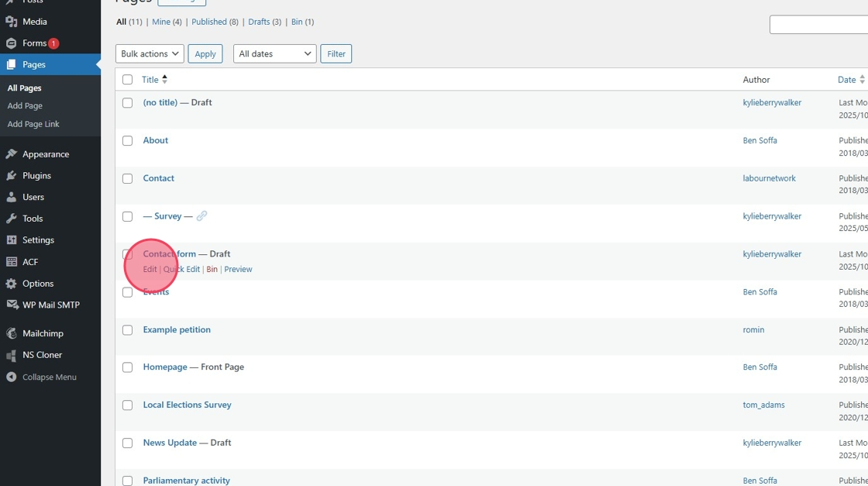This screenshot has height=486, width=868.
Task: Open All Pages submenu item
Action: [x=24, y=88]
